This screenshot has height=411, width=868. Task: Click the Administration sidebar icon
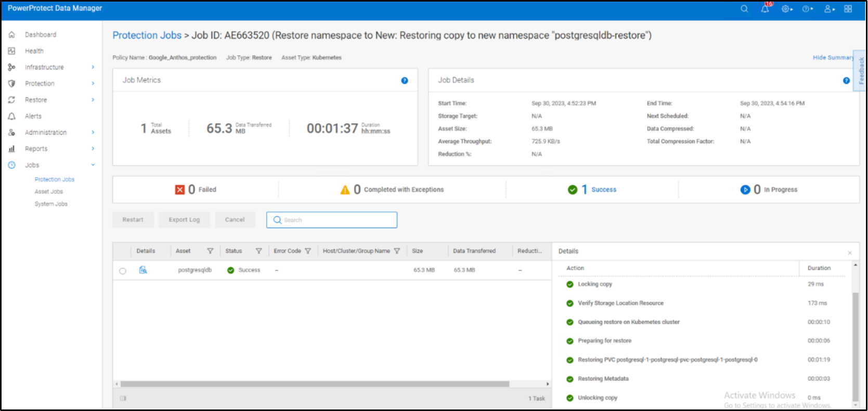coord(11,132)
